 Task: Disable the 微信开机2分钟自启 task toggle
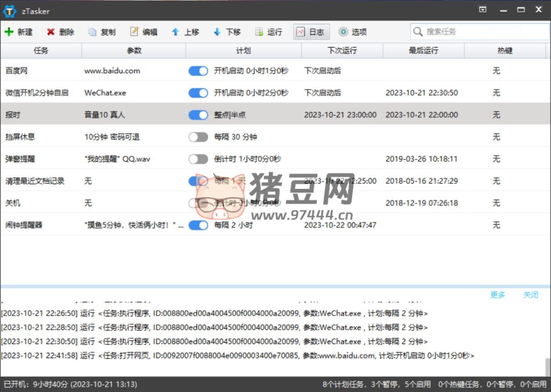(x=198, y=93)
